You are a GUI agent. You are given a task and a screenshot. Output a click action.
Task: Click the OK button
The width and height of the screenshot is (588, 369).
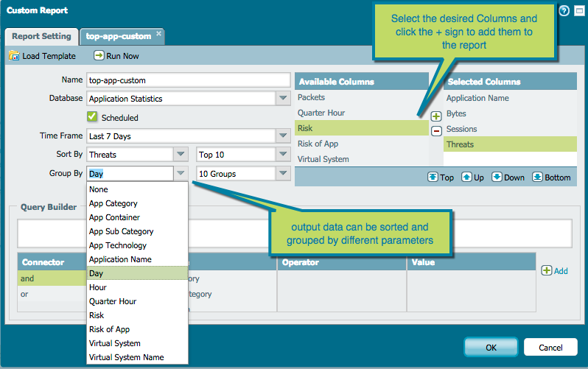[x=491, y=347]
